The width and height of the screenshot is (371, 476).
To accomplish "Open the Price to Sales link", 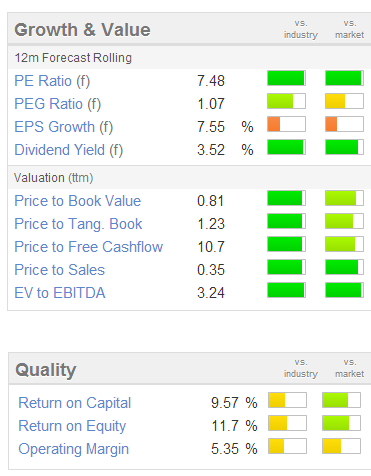I will point(59,270).
